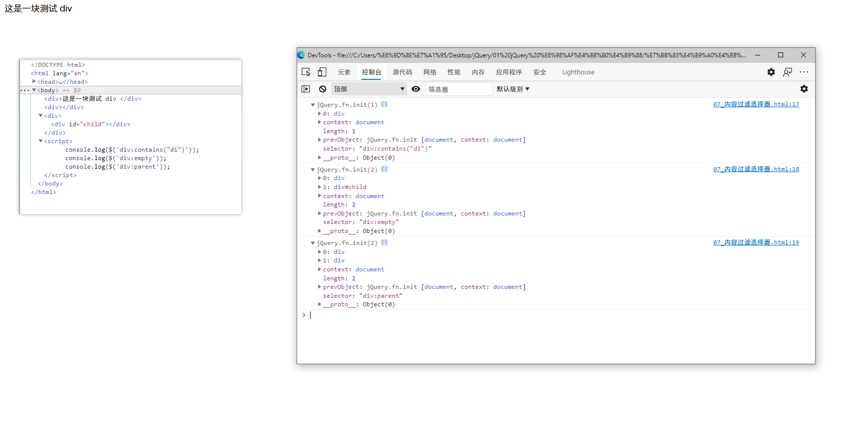Toggle device emulation toolbar icon
This screenshot has width=868, height=441.
tap(322, 72)
